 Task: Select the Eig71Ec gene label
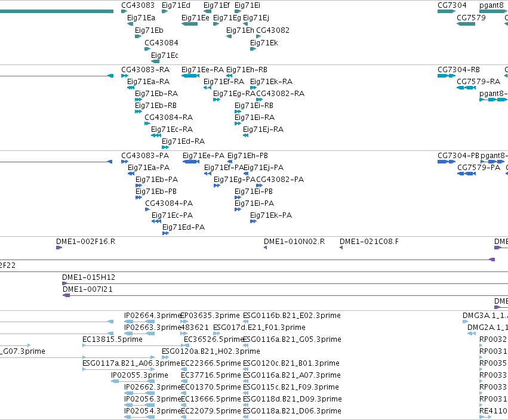pos(165,55)
